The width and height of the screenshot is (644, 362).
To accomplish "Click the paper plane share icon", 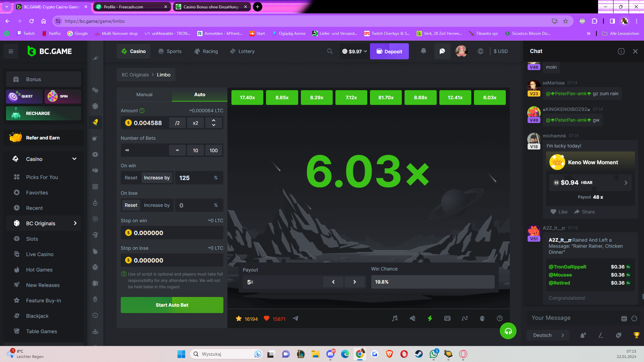I will tap(296, 318).
